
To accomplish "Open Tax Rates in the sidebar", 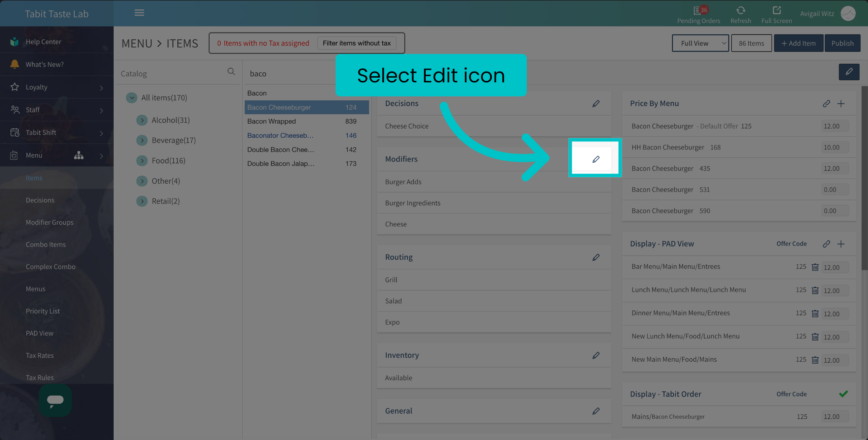I will tap(40, 356).
